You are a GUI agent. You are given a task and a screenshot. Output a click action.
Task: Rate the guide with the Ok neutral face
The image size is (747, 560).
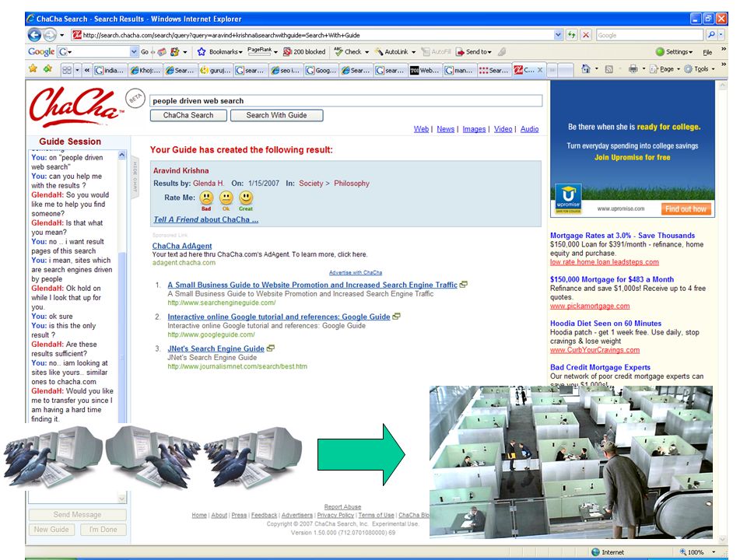(x=226, y=198)
